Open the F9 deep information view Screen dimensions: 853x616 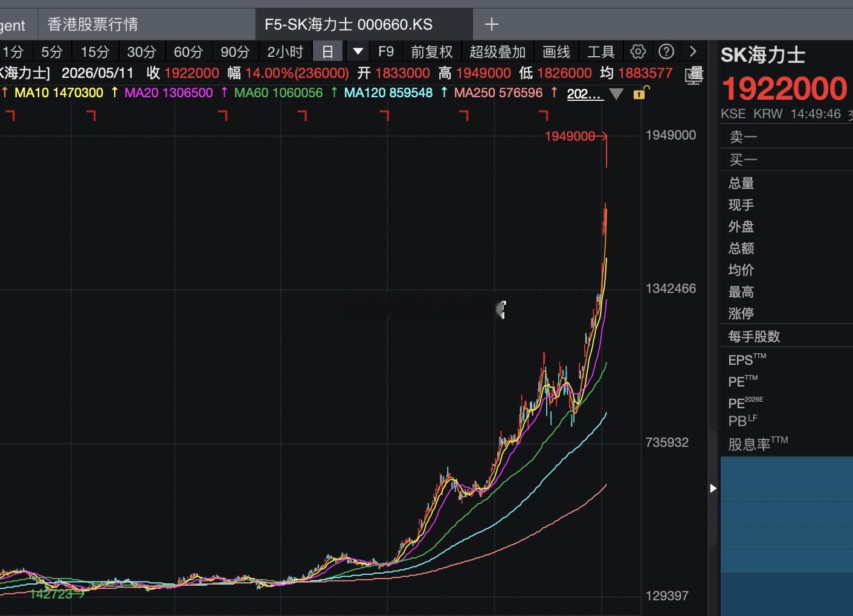tap(386, 52)
